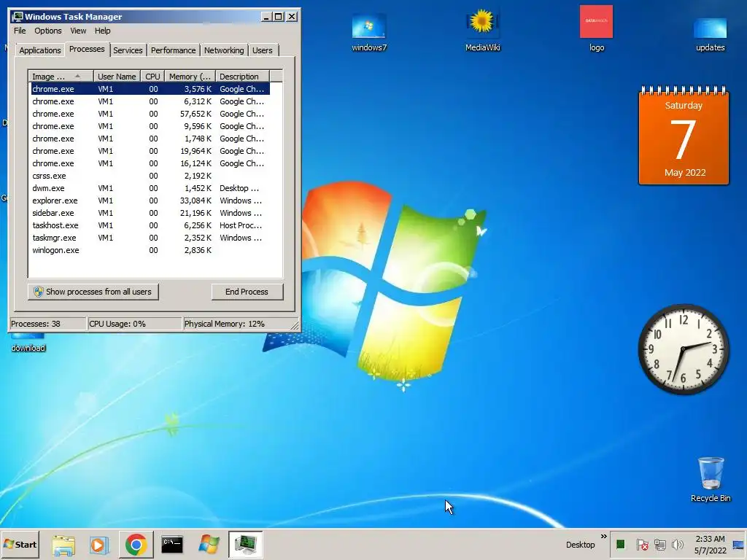Image resolution: width=747 pixels, height=560 pixels.
Task: Select the Processes tab
Action: point(87,49)
